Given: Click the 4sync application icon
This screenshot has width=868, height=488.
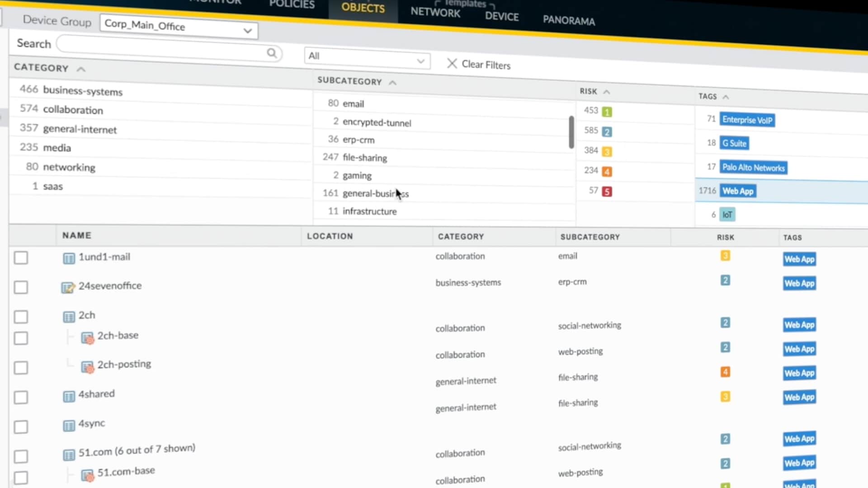Looking at the screenshot, I should point(69,426).
